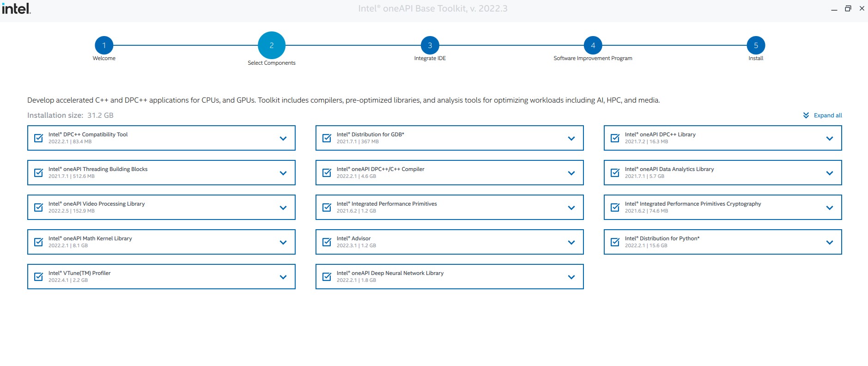The height and width of the screenshot is (366, 868).
Task: Close the oneAPI installer window
Action: pyautogui.click(x=862, y=8)
